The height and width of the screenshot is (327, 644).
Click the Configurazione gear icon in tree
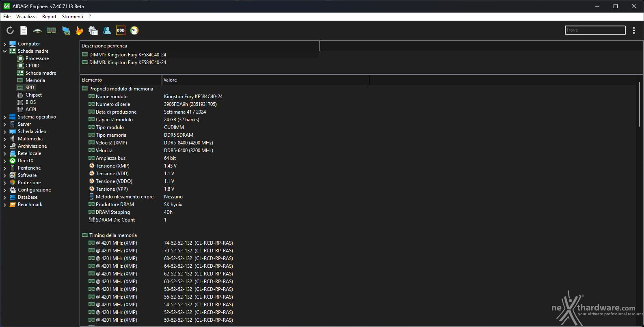pos(13,190)
